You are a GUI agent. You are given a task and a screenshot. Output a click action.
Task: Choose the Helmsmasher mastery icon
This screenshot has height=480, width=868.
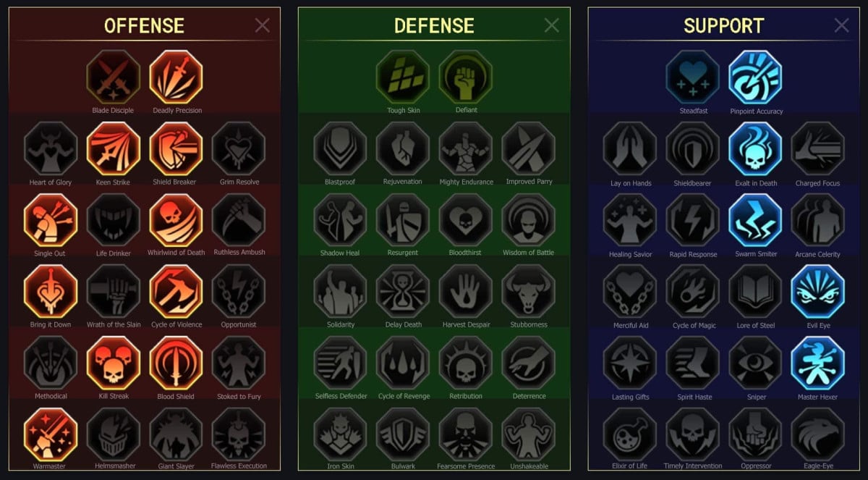(x=113, y=434)
